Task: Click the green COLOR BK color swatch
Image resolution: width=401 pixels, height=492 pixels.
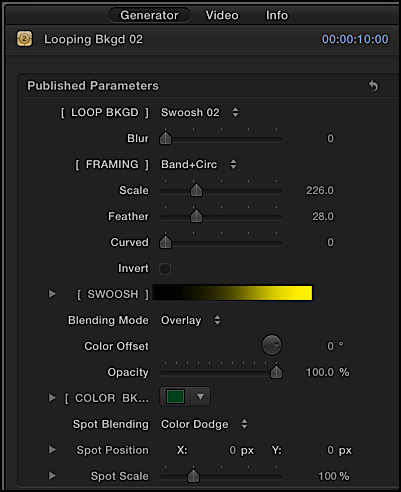Action: (176, 397)
